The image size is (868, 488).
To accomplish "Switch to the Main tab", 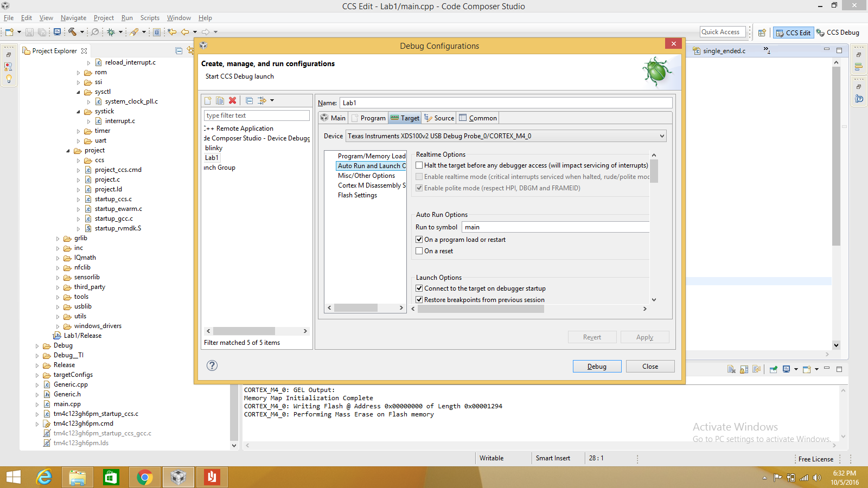I will pos(333,118).
